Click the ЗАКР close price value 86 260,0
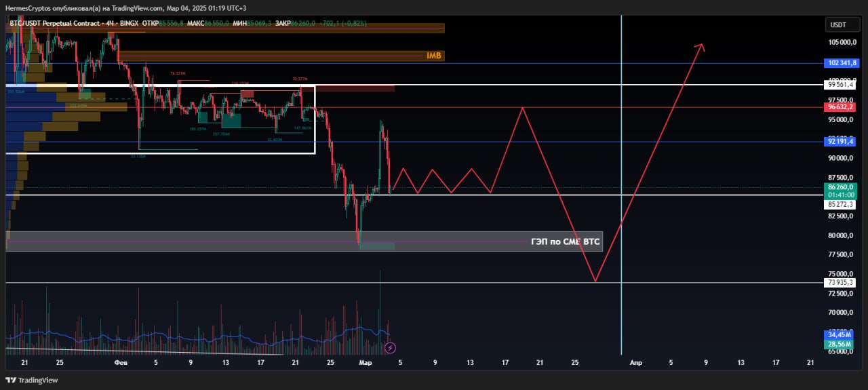Image resolution: width=868 pixels, height=390 pixels. [303, 23]
